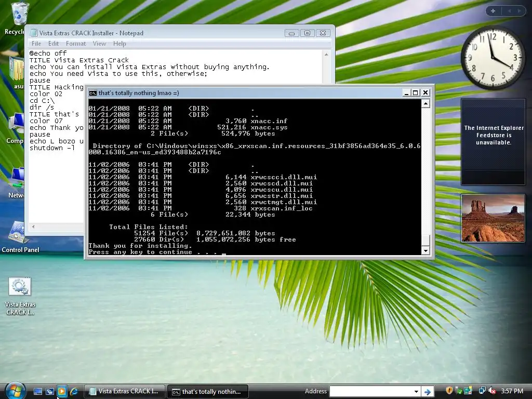The height and width of the screenshot is (399, 532).
Task: Click 'Total Files Listed:' console line
Action: pyautogui.click(x=149, y=227)
